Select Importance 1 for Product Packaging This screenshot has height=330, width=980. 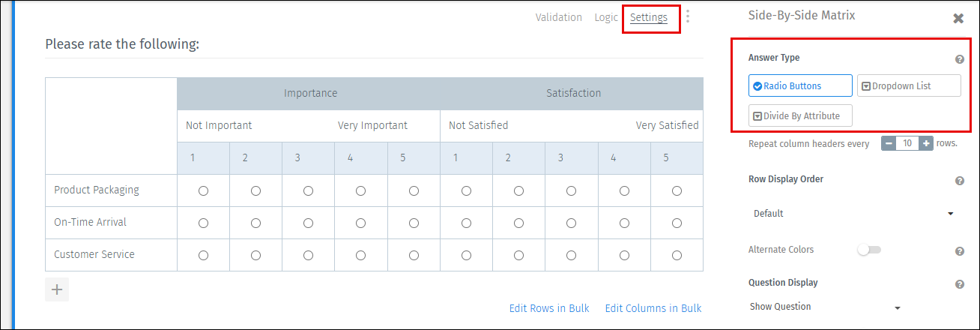pyautogui.click(x=203, y=191)
